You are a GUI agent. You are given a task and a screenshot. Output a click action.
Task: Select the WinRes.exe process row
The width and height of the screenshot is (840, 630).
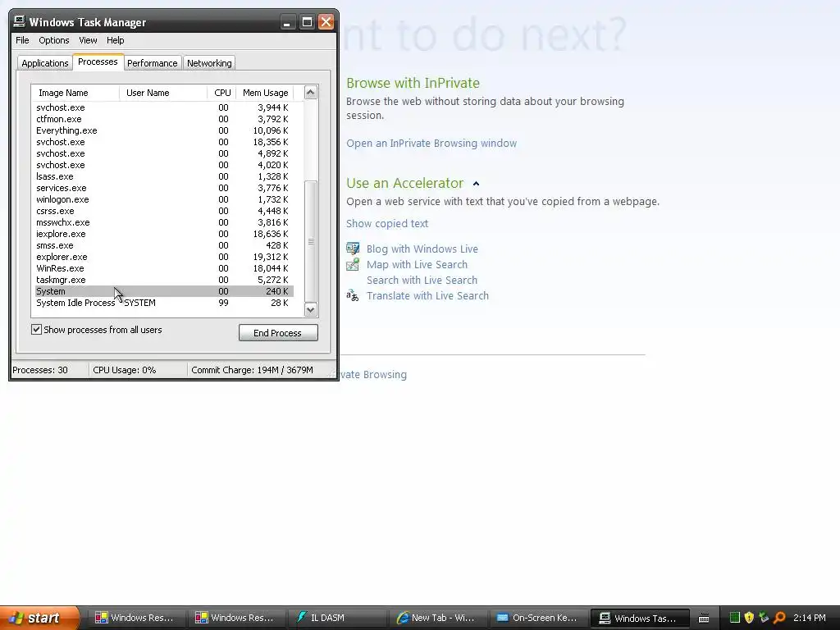pos(164,268)
